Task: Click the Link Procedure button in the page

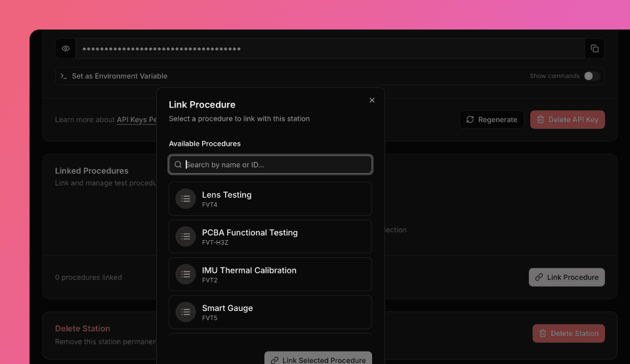Action: [566, 277]
